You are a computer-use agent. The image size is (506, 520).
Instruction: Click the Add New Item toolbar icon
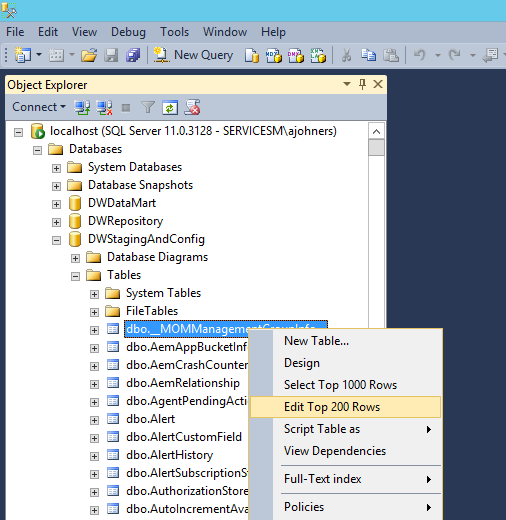pos(56,55)
